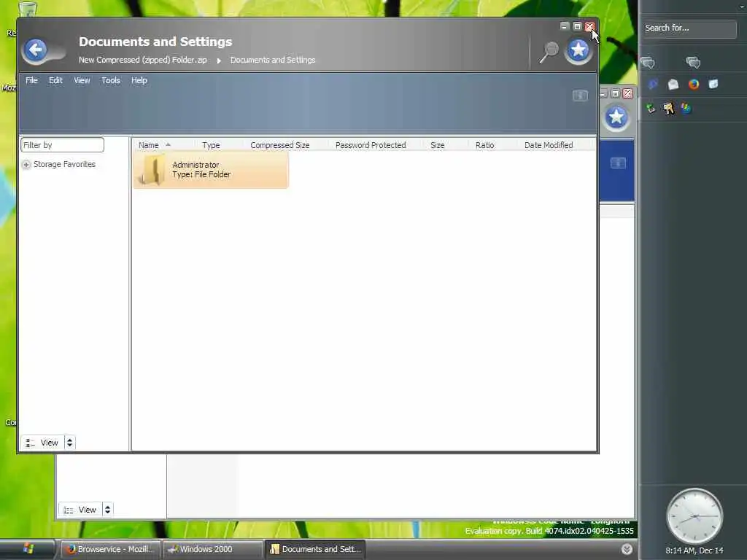Open the View menu in the menu bar
The width and height of the screenshot is (747, 560).
(x=82, y=80)
